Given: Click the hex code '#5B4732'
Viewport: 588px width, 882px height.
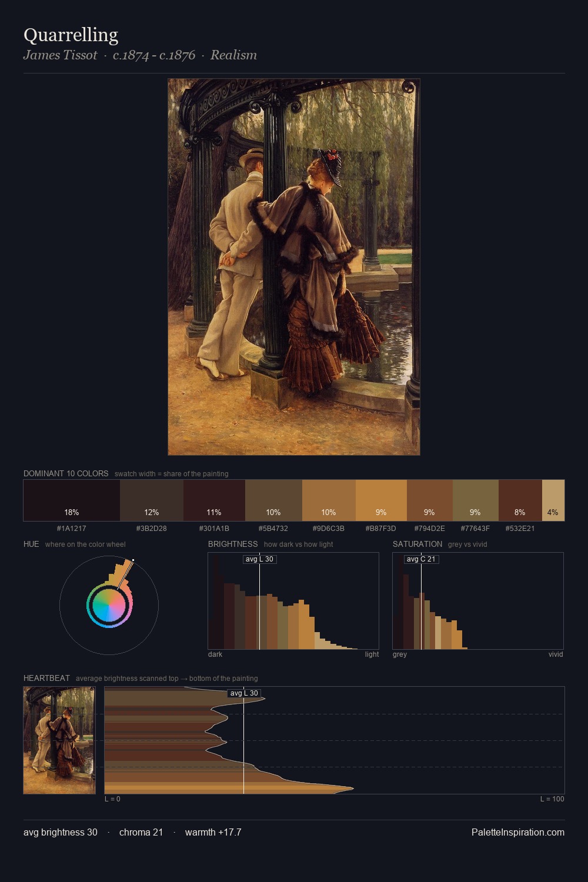Looking at the screenshot, I should (273, 528).
